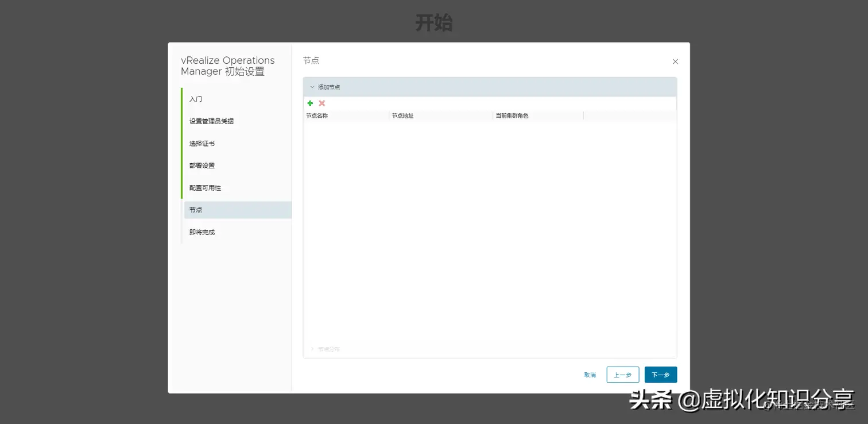Open the 即将完成 step

[x=202, y=232]
